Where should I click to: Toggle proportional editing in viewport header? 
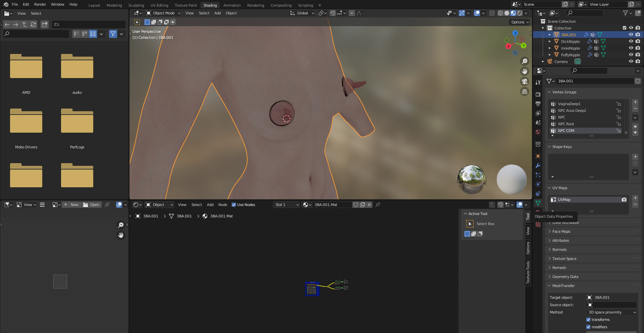(352, 13)
